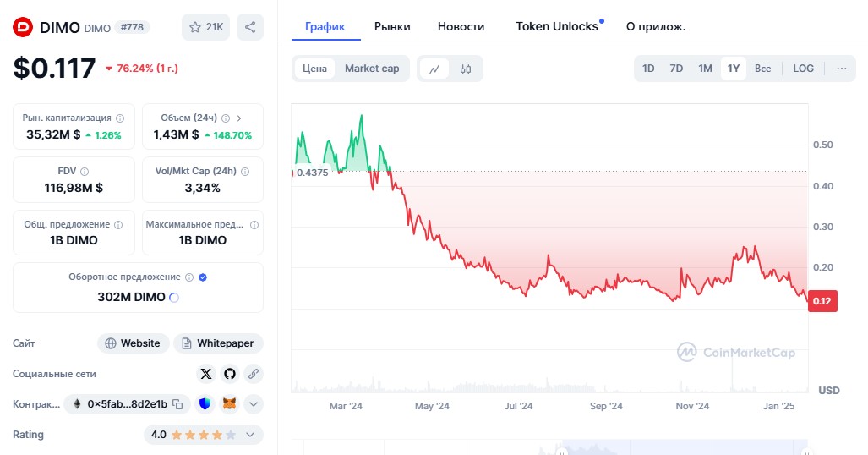The height and width of the screenshot is (455, 868).
Task: Switch chart to Market cap view
Action: (x=372, y=69)
